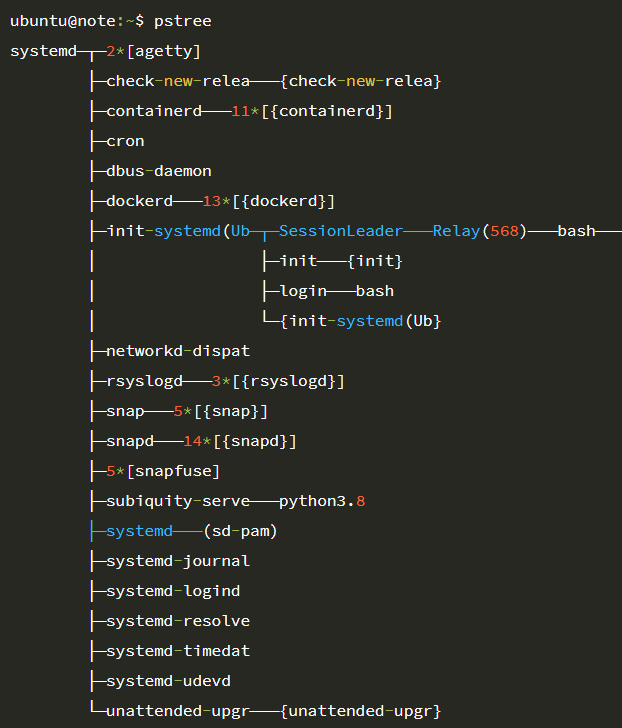
Task: Select the "snapd" process name
Action: pyautogui.click(x=130, y=441)
